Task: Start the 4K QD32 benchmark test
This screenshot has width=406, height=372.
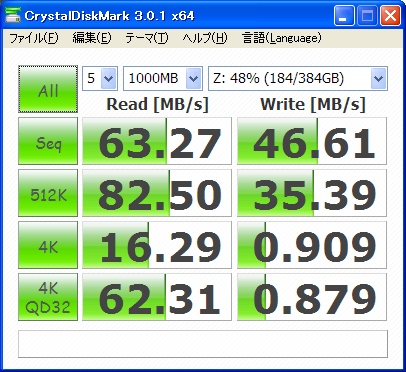Action: coord(48,297)
